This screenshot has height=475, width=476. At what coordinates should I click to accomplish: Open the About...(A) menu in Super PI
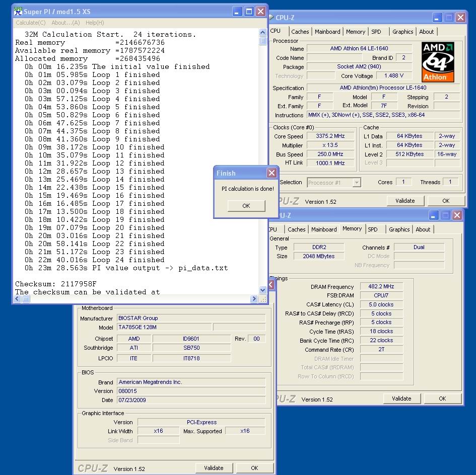65,23
